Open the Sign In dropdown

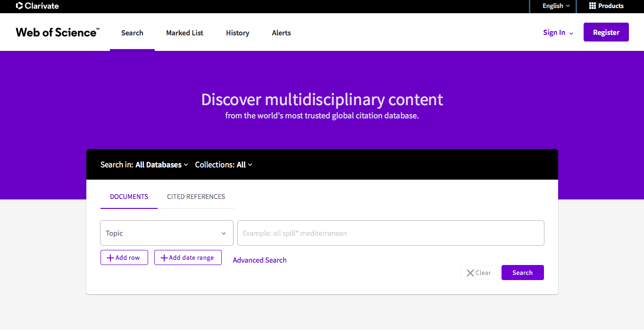click(558, 33)
